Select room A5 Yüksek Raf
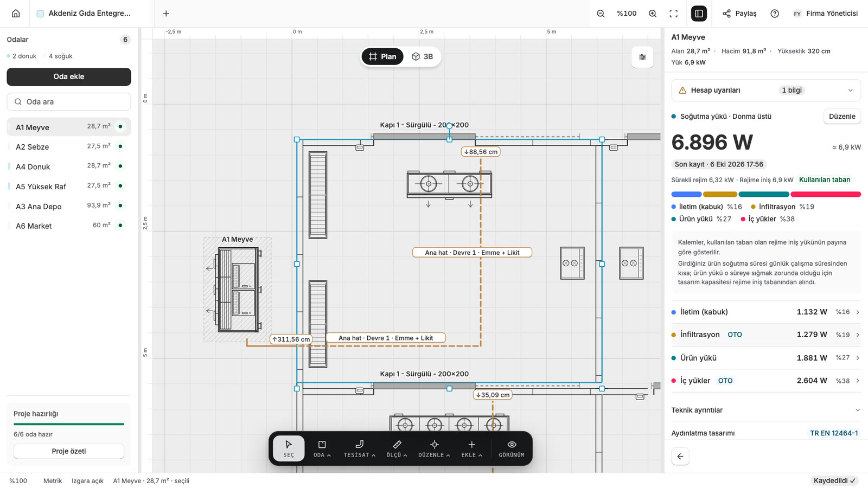The width and height of the screenshot is (868, 488). click(x=69, y=186)
